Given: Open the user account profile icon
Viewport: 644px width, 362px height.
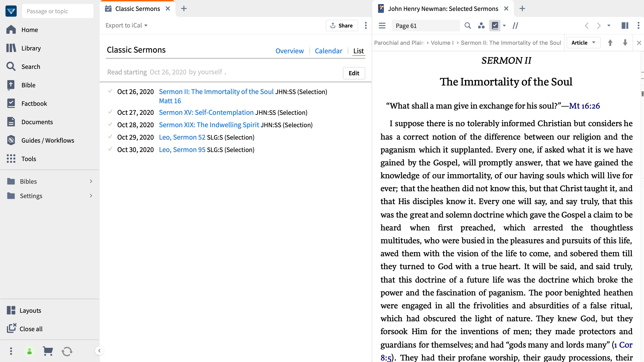Looking at the screenshot, I should click(30, 351).
